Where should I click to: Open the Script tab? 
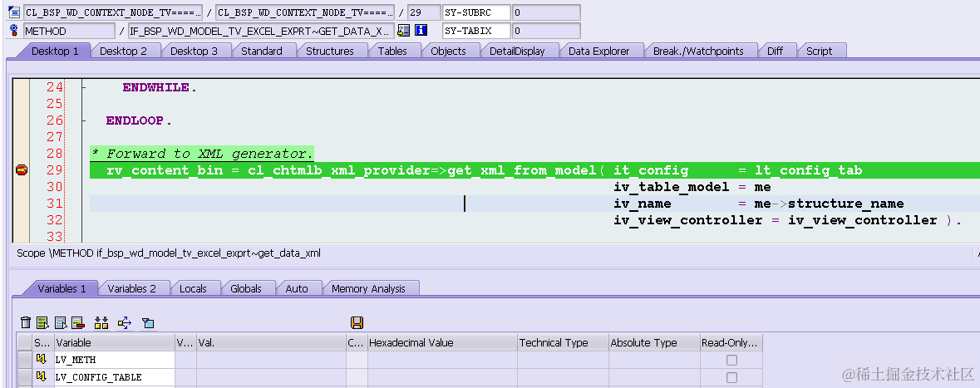point(819,52)
